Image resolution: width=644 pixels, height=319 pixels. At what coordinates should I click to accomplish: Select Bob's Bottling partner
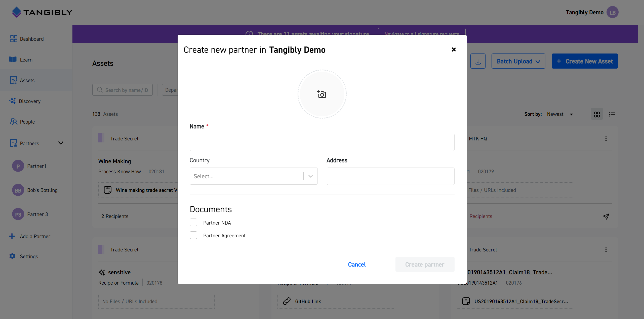42,190
